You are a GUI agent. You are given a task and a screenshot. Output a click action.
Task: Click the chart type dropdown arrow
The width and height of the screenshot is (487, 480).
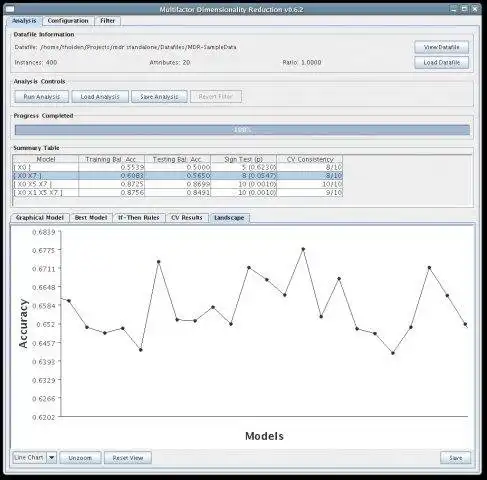[x=52, y=457]
